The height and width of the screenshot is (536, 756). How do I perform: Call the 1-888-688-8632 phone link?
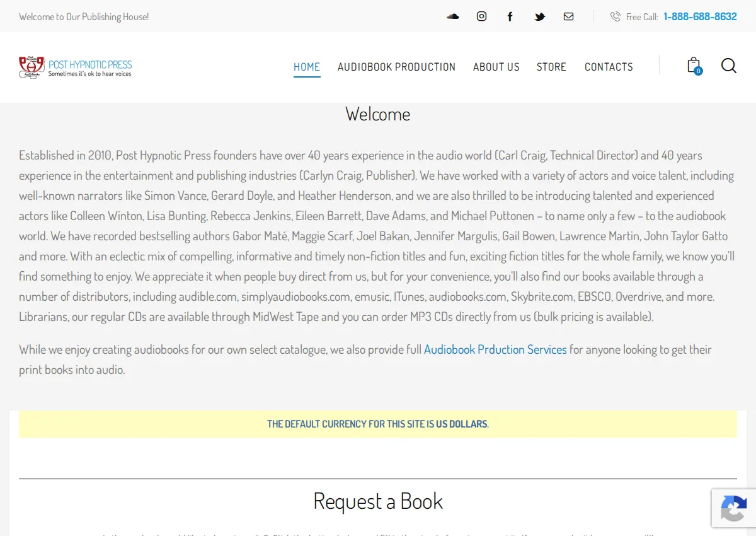tap(700, 16)
